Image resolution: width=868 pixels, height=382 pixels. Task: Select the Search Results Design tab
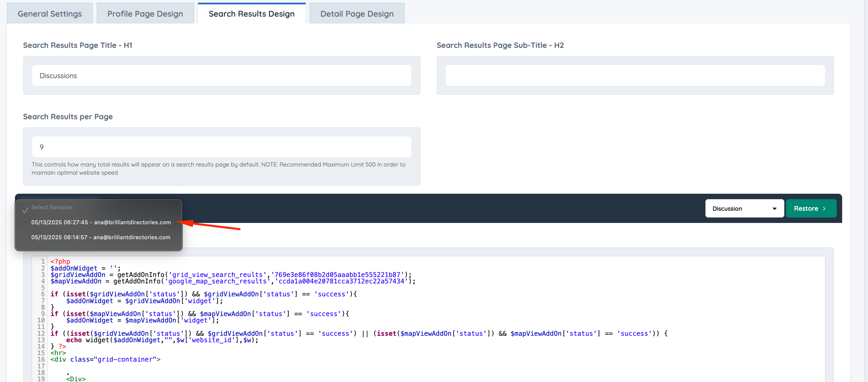click(252, 14)
